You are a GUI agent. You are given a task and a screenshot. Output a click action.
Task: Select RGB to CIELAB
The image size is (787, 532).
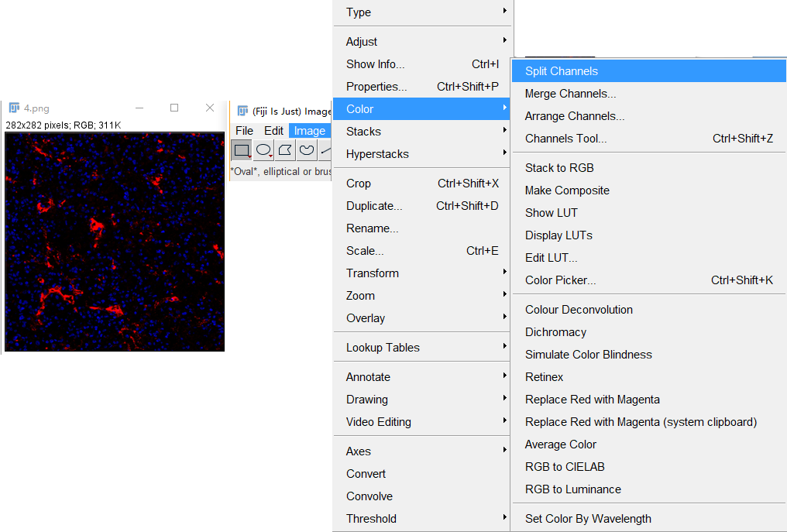pos(649,467)
